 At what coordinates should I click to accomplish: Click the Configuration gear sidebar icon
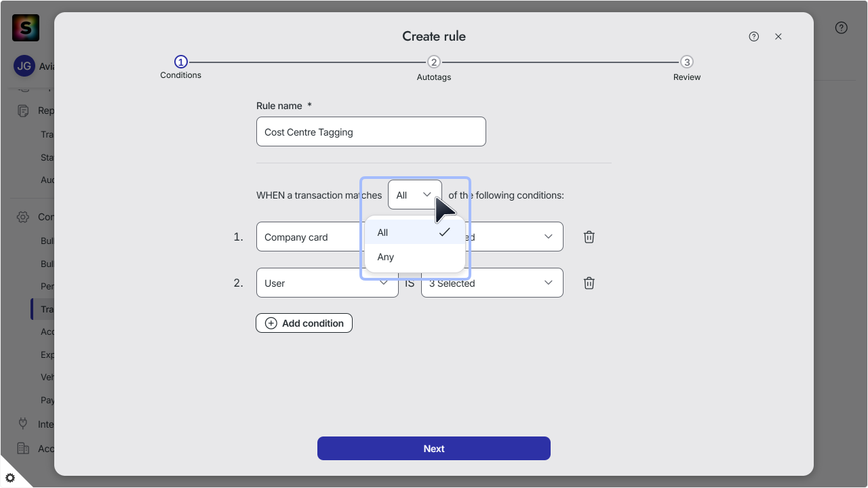(x=23, y=217)
